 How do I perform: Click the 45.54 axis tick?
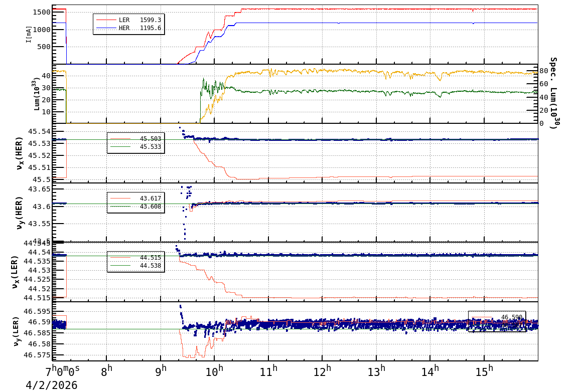coord(40,132)
